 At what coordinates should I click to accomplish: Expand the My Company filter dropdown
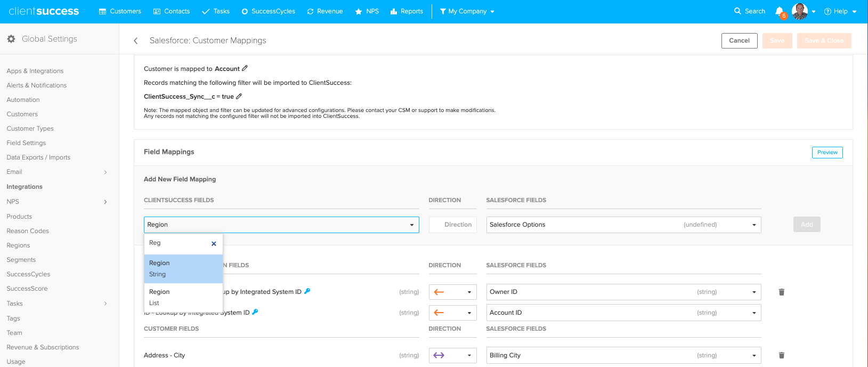tap(467, 11)
